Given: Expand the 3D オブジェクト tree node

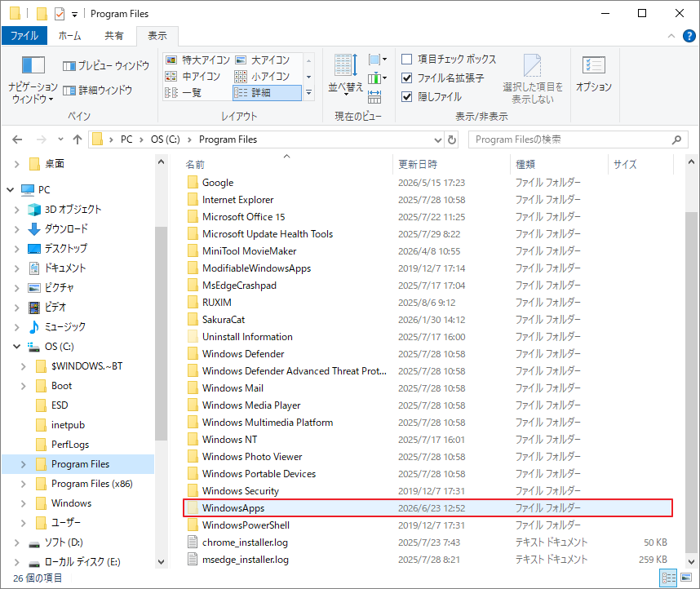Looking at the screenshot, I should click(16, 210).
